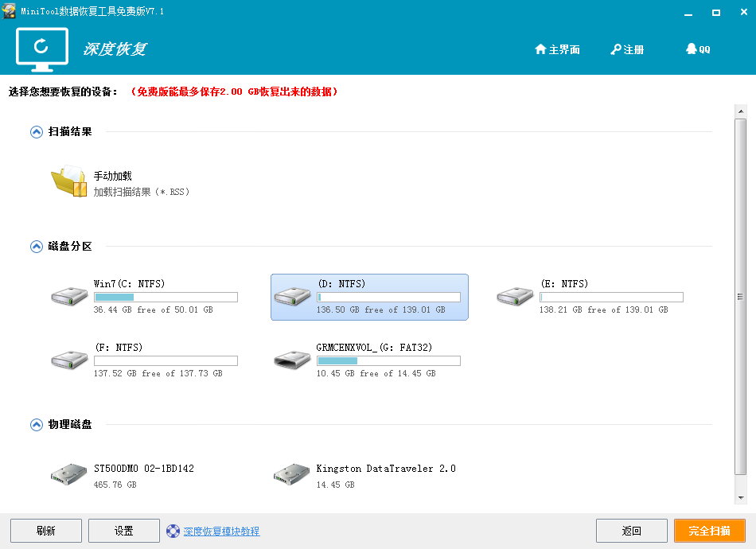Image resolution: width=756 pixels, height=549 pixels.
Task: Select the ST500DM0 physical disk icon
Action: coord(69,474)
